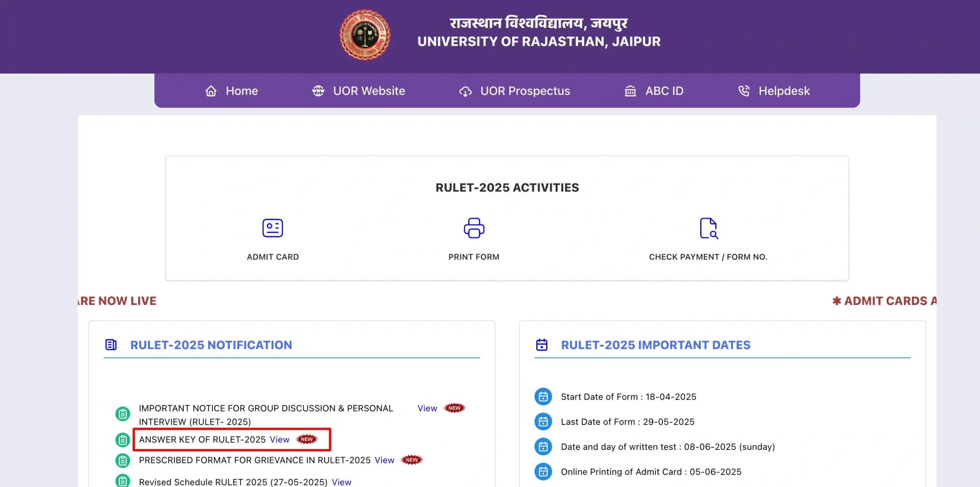View the Revised Schedule RULET 2025 link

[x=341, y=482]
